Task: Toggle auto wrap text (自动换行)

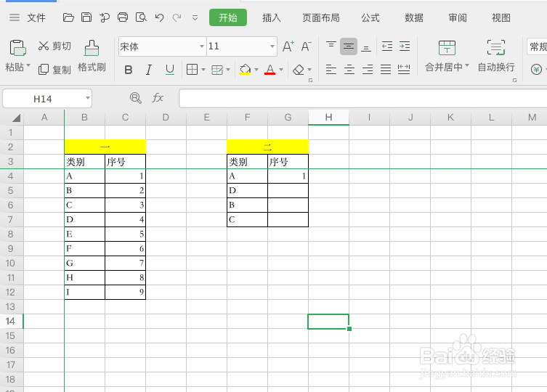Action: tap(496, 56)
